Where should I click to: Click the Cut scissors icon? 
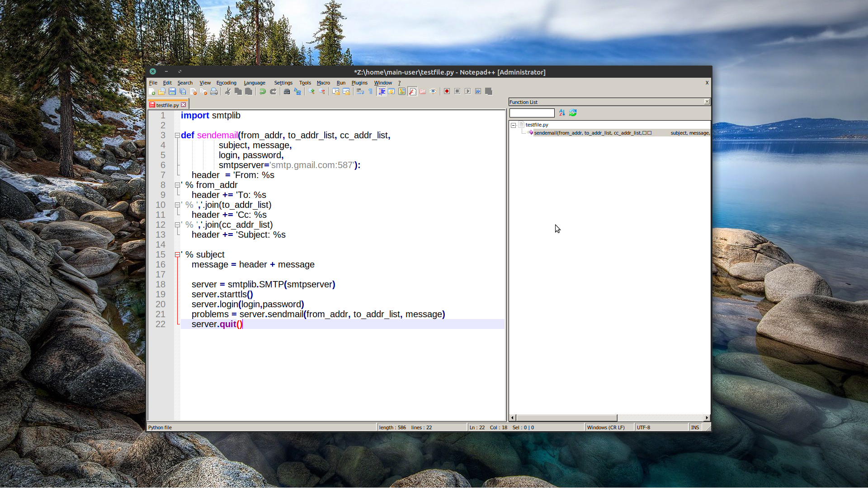coord(228,91)
